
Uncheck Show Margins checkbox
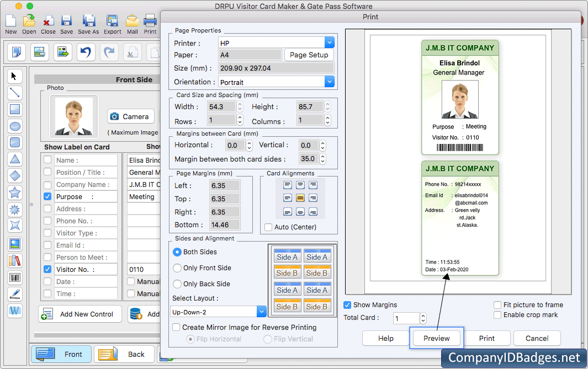[x=348, y=305]
